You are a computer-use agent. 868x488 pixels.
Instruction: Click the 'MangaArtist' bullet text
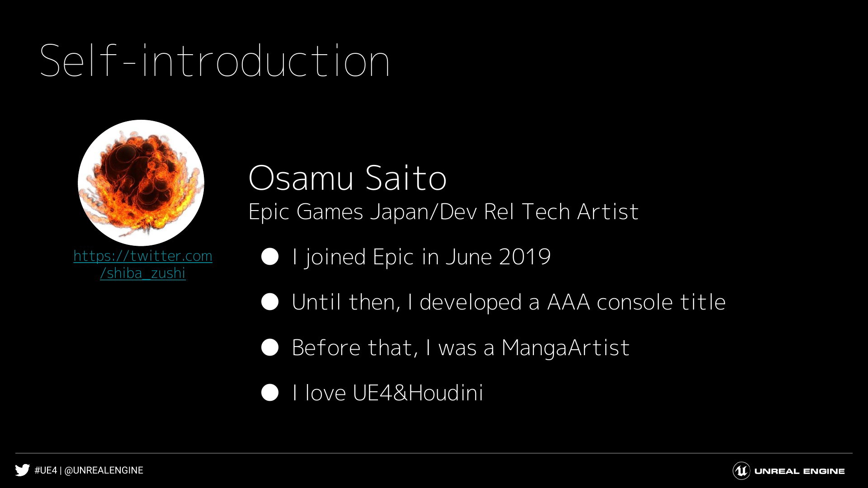point(461,347)
